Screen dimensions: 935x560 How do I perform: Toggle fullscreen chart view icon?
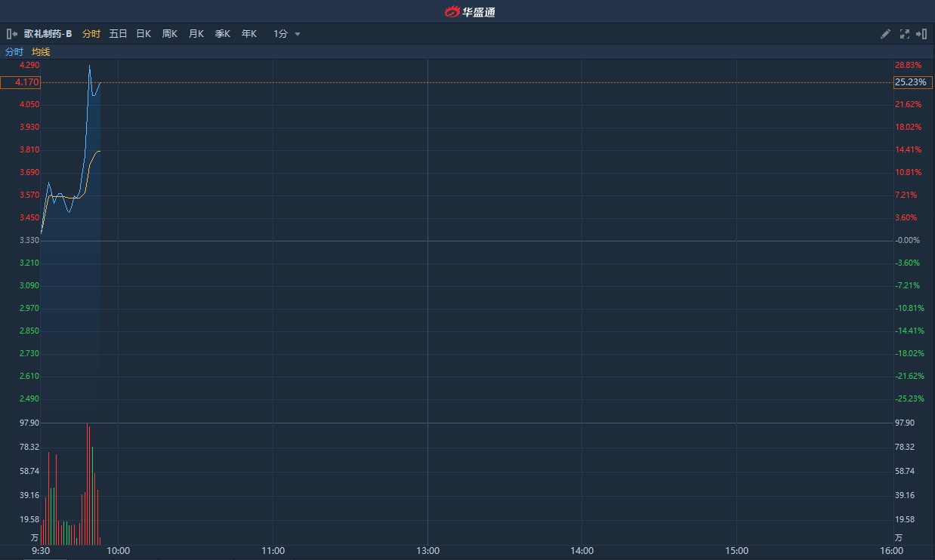point(905,34)
